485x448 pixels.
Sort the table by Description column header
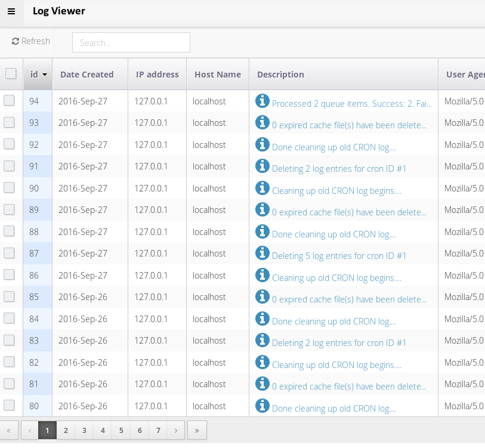pos(280,75)
